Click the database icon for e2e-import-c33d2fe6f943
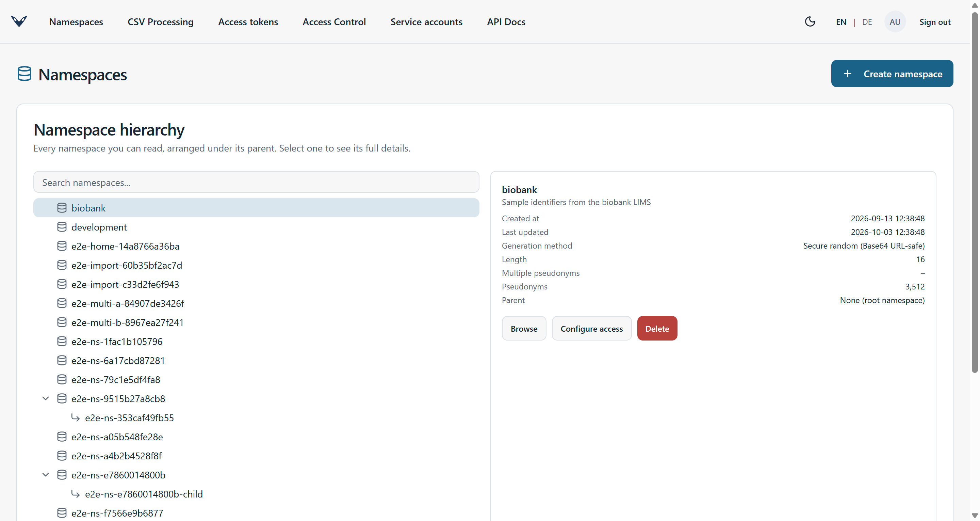The height and width of the screenshot is (521, 980). point(62,284)
